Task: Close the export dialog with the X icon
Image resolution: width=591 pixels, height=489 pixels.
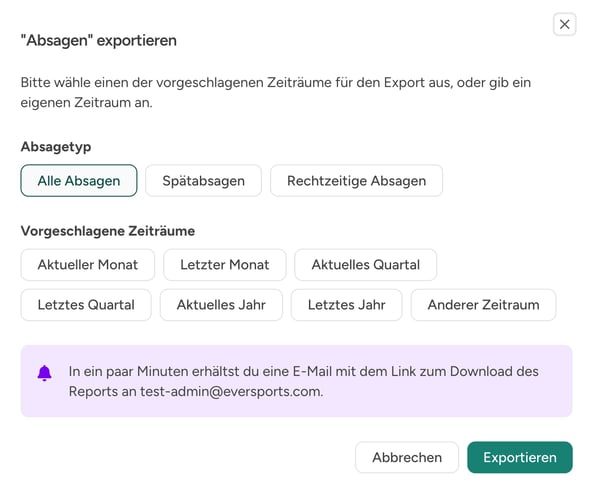Action: coord(564,25)
